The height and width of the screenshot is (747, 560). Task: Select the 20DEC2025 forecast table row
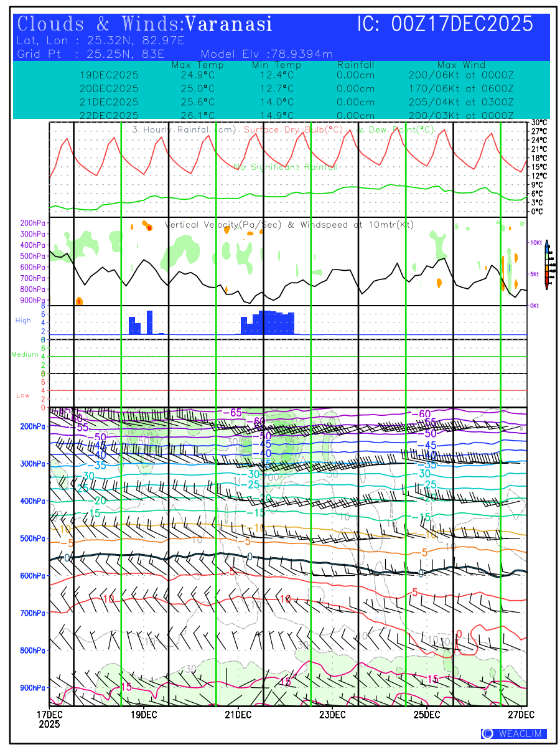[297, 88]
